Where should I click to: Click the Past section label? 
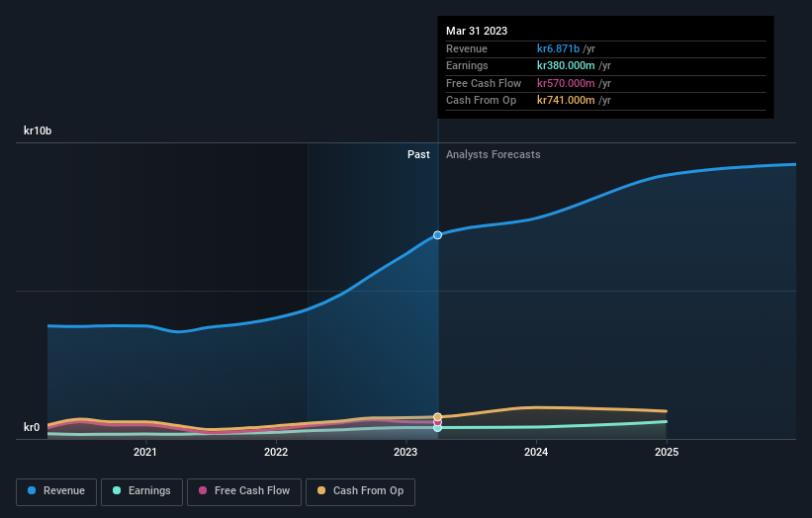tap(418, 154)
